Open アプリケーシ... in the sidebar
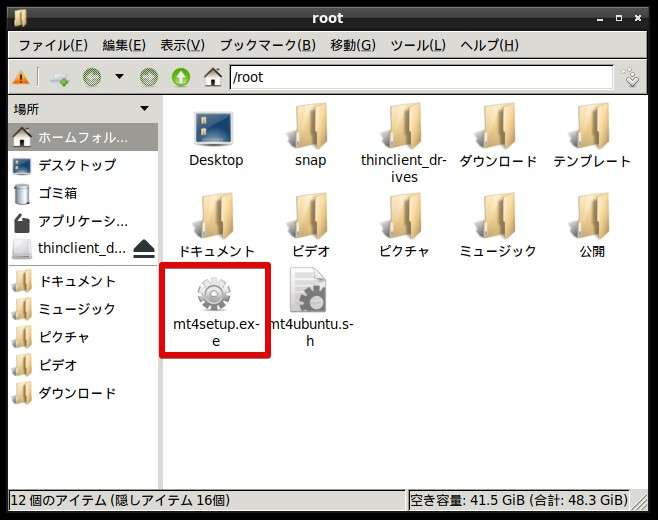The image size is (658, 520). coord(83,222)
